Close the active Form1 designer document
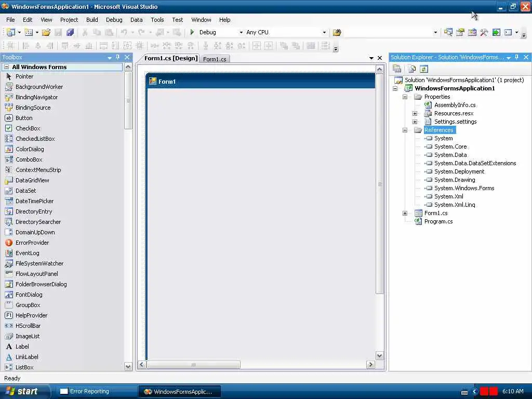 click(x=380, y=58)
